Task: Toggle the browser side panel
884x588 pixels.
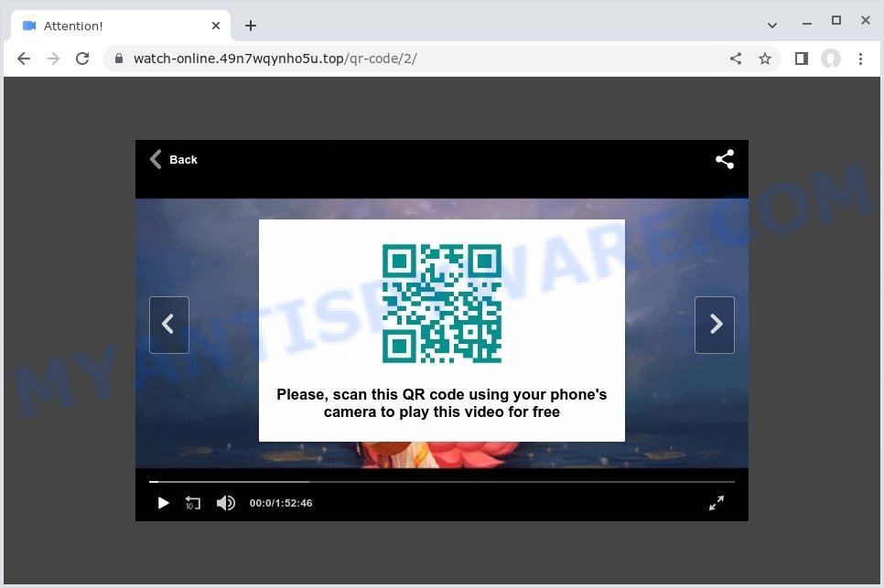Action: pyautogui.click(x=801, y=59)
